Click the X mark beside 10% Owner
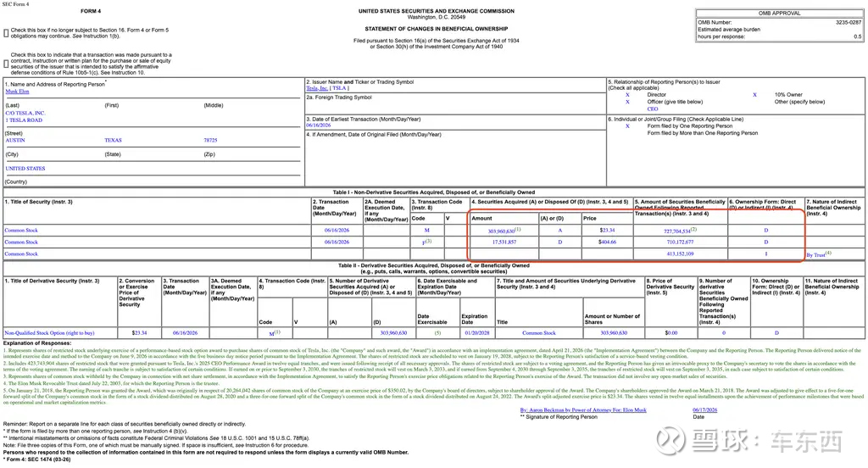 pos(754,95)
